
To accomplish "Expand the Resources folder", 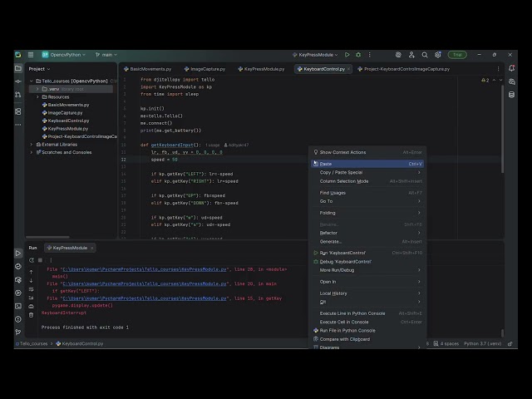I will point(37,96).
